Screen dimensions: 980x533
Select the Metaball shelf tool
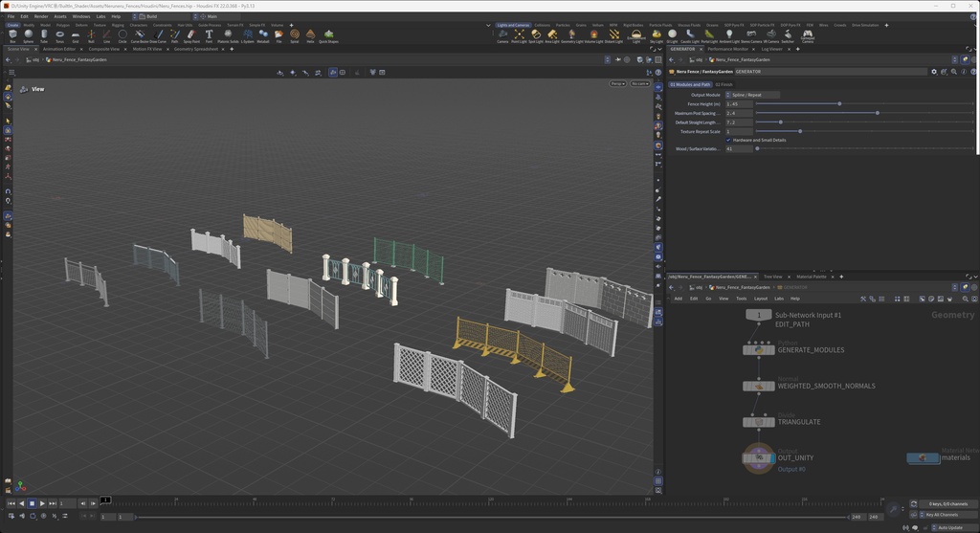coord(263,36)
